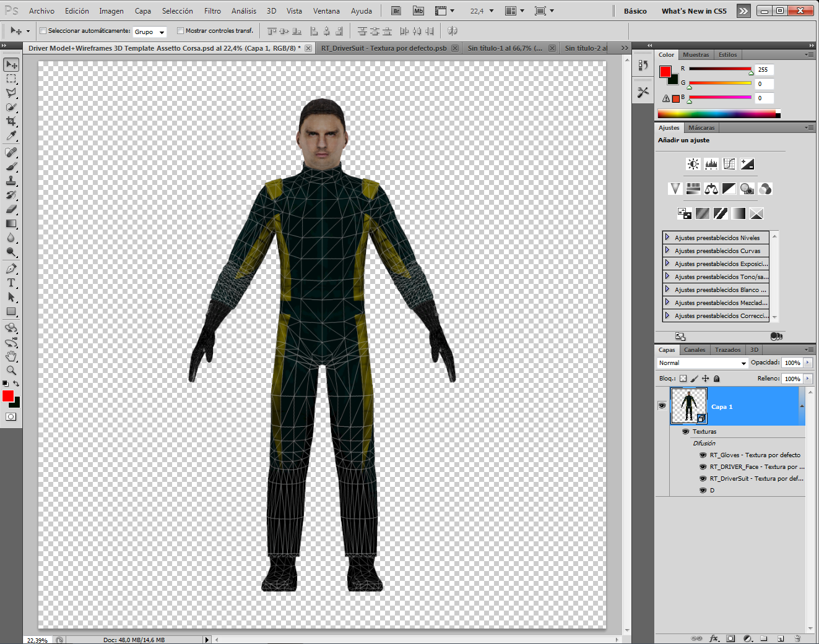Open the Relleno slider arrow

click(x=808, y=379)
